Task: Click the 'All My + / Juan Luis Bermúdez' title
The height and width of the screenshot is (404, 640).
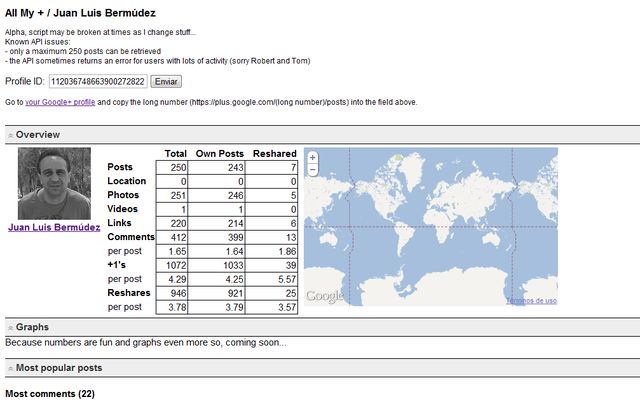Action: pyautogui.click(x=80, y=13)
